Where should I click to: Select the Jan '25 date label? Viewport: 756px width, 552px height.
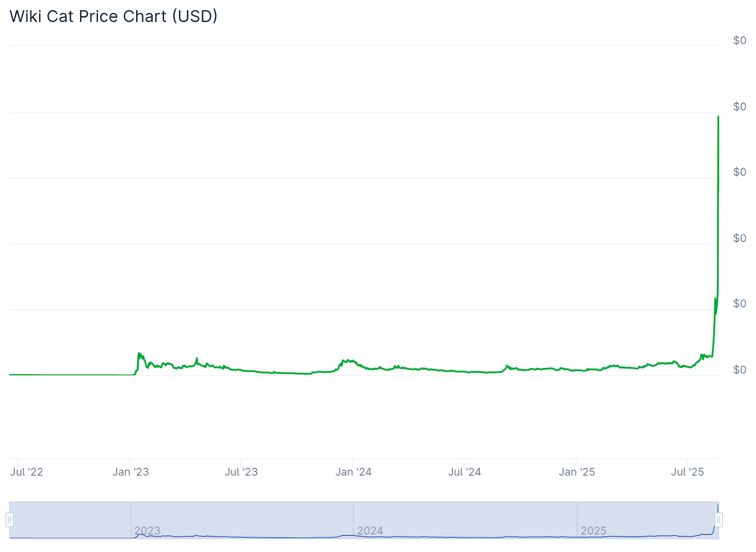tap(577, 472)
